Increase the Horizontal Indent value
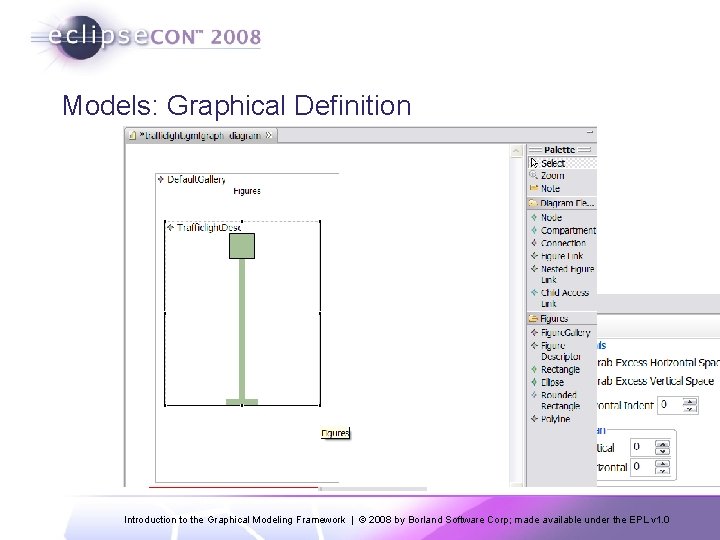Image resolution: width=720 pixels, height=540 pixels. coord(690,401)
